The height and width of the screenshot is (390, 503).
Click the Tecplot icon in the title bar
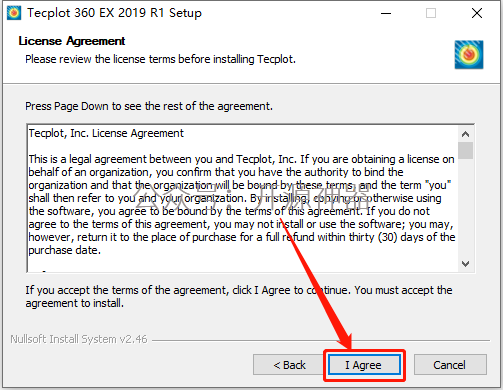pos(14,13)
